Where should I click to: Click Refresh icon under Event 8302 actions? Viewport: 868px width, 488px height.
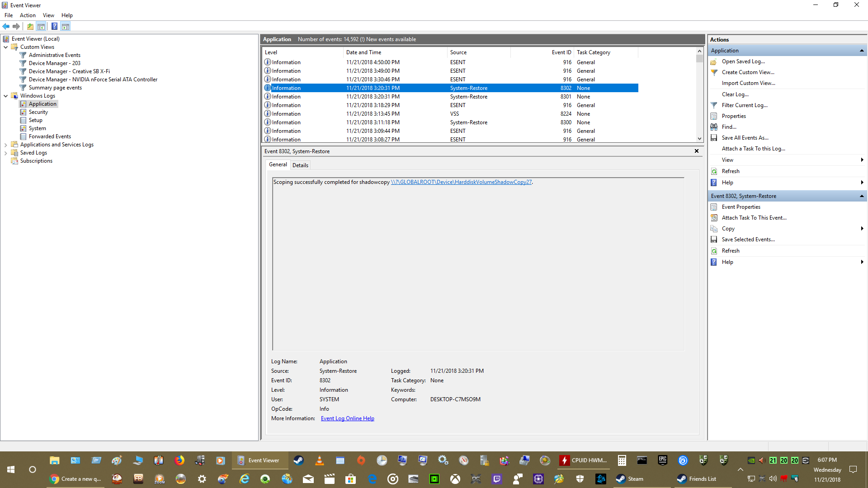click(x=714, y=251)
